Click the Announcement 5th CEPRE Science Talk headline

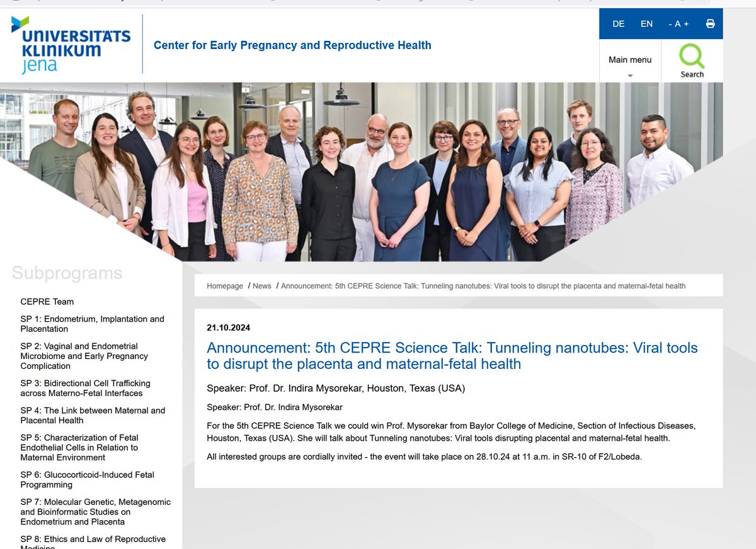(x=452, y=356)
